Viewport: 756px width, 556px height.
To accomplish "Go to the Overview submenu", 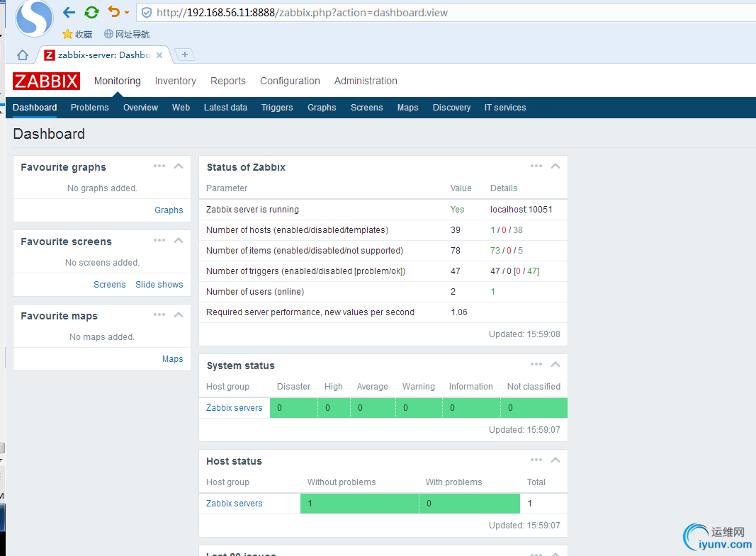I will [140, 108].
